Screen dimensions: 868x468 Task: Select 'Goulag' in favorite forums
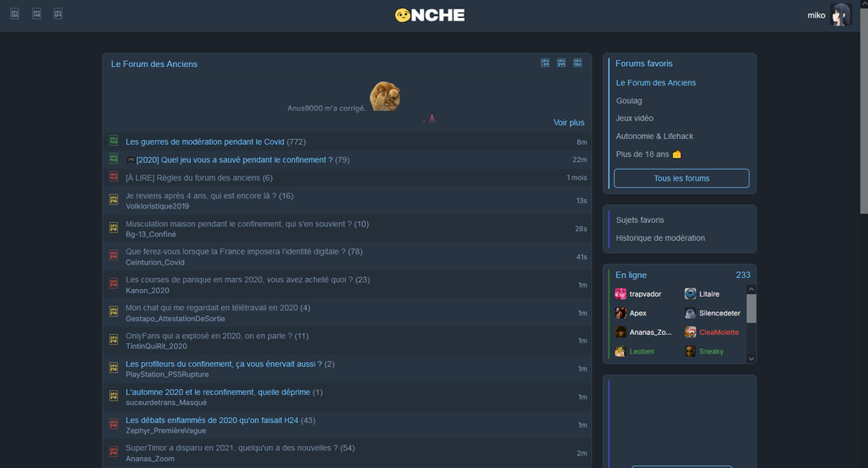tap(629, 101)
